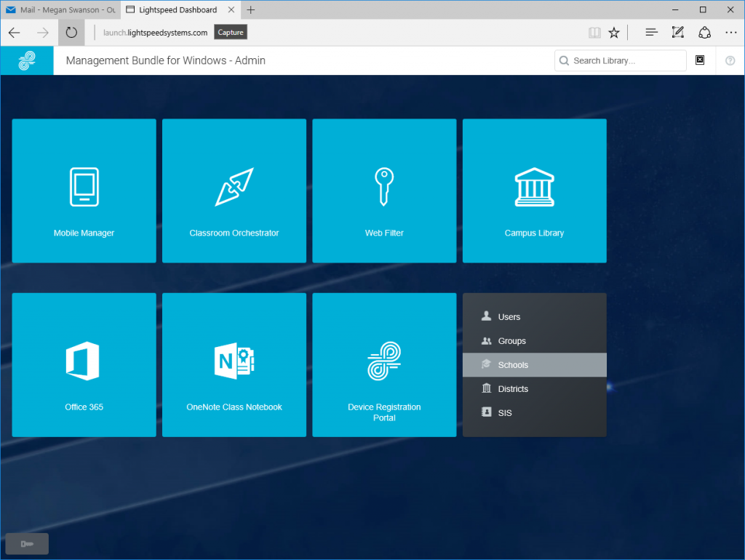Click Management Bundle for Windows - Admin title

pos(165,60)
